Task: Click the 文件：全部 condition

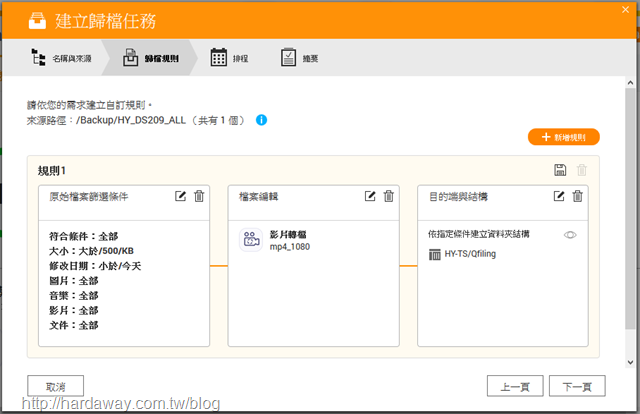Action: [x=74, y=325]
